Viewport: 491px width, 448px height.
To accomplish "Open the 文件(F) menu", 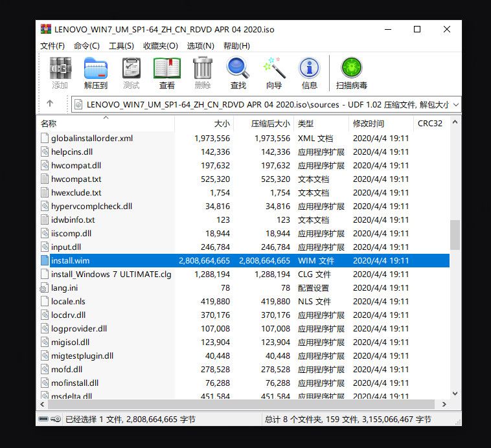I will click(52, 46).
